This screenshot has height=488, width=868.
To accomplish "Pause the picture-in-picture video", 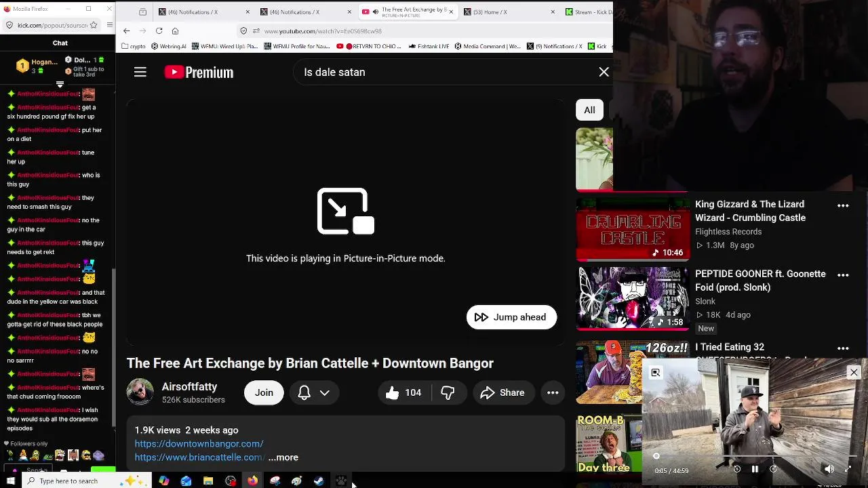I will click(x=755, y=469).
